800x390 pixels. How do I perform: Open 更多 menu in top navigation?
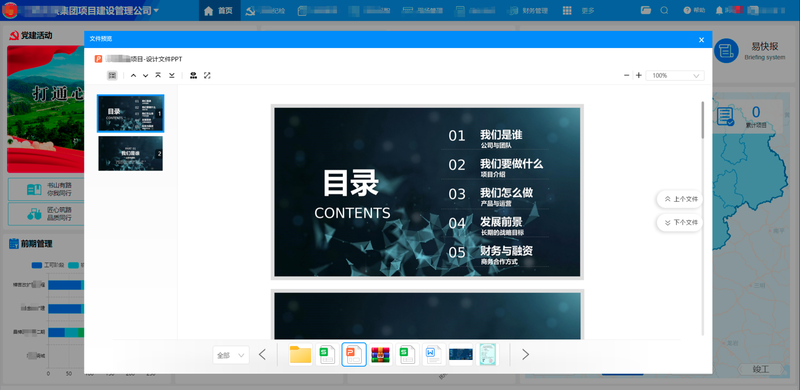point(588,10)
